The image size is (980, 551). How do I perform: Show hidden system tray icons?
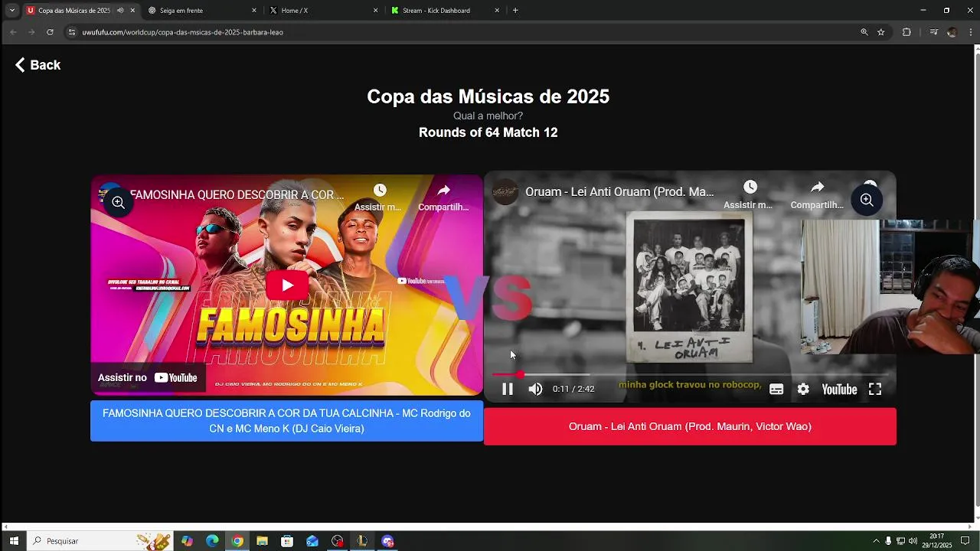(x=876, y=541)
